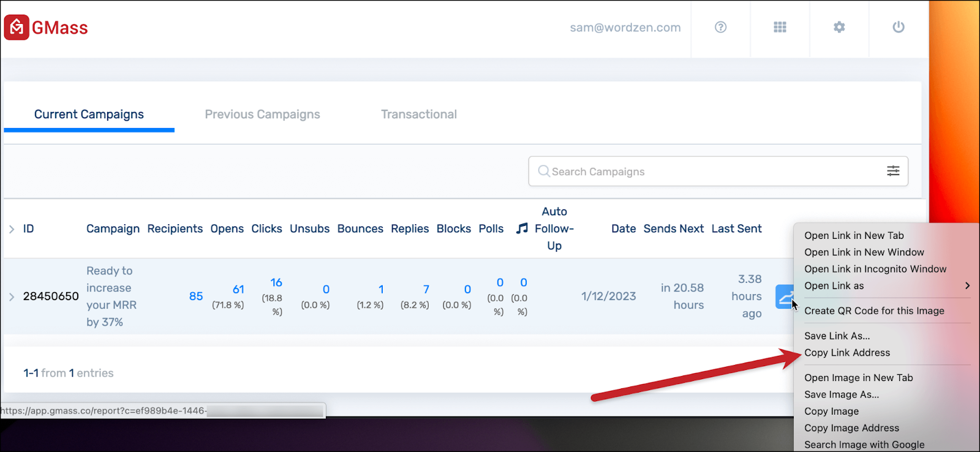Click the 85 recipients count
Screen dimensions: 980x452
coord(196,296)
